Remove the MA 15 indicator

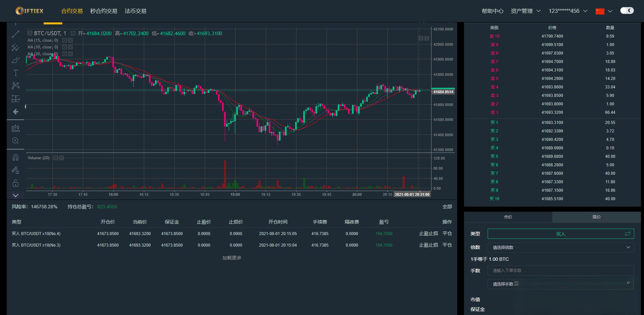click(70, 40)
